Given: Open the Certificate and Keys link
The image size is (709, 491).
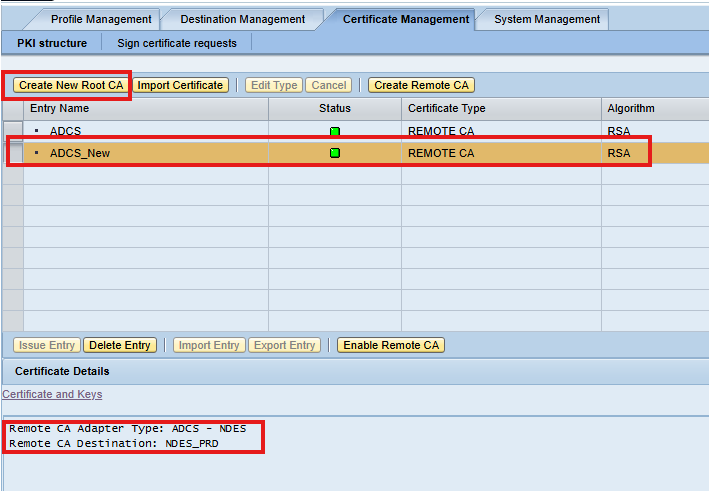Looking at the screenshot, I should click(52, 394).
